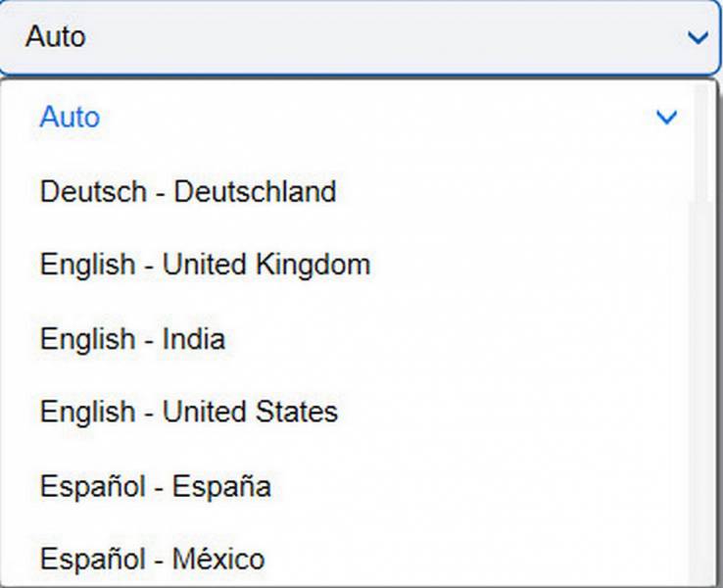Click the dropdown list scrollbar thumb

click(x=700, y=142)
